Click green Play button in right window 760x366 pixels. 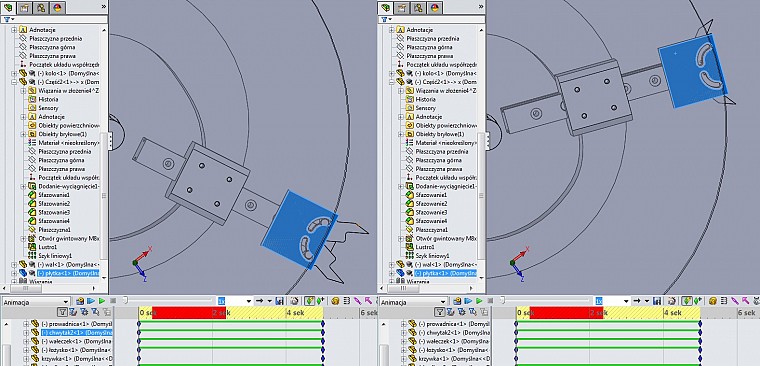[x=479, y=301]
